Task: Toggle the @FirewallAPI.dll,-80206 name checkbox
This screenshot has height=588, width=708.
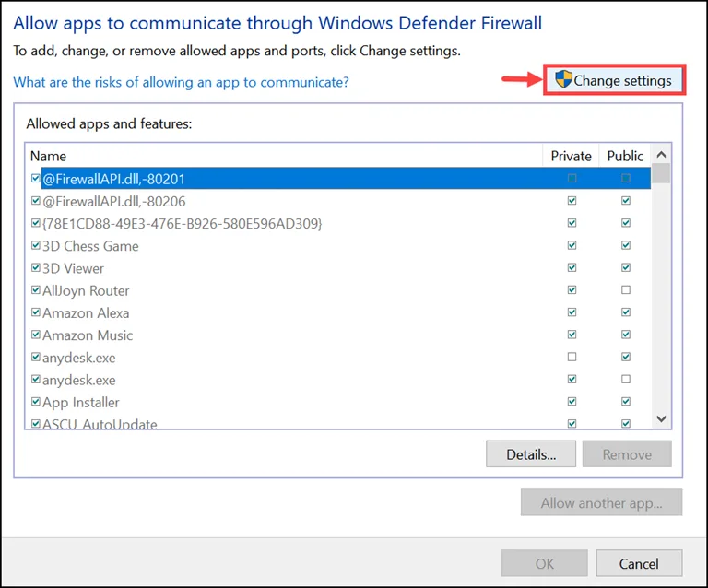Action: [x=36, y=200]
